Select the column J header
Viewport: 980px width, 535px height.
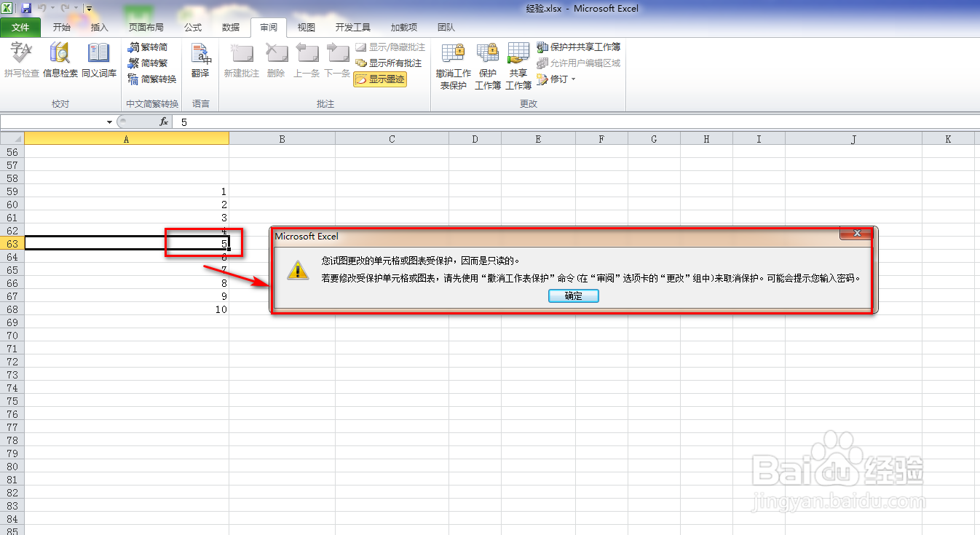(x=853, y=138)
